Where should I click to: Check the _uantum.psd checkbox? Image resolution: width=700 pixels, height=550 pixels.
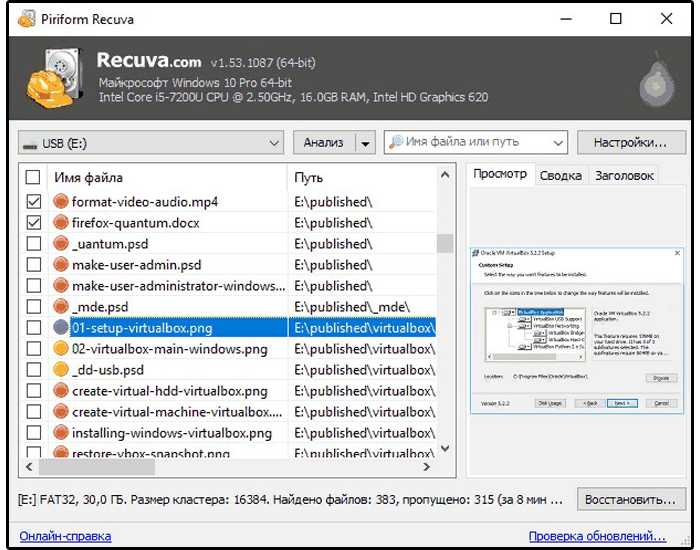point(34,243)
